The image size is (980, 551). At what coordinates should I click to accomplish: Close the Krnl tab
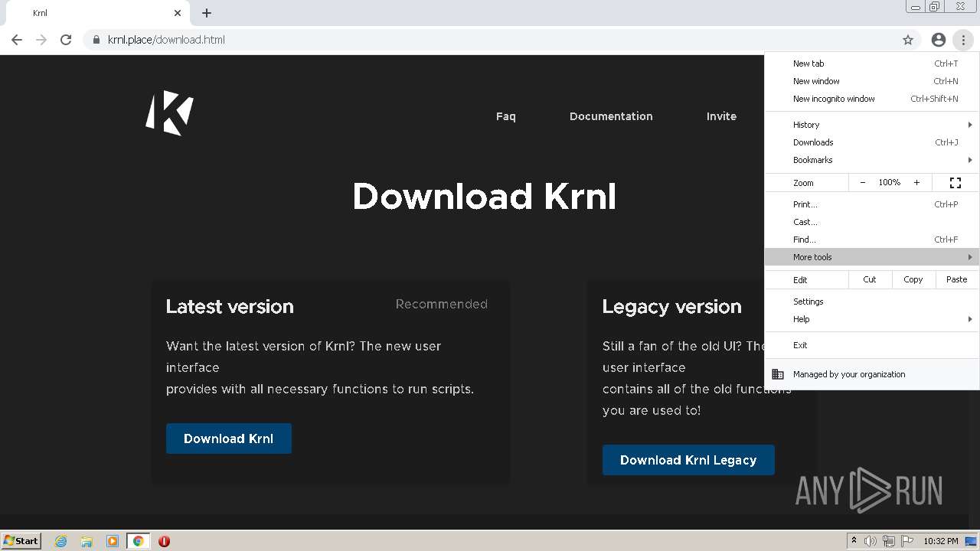click(x=178, y=13)
